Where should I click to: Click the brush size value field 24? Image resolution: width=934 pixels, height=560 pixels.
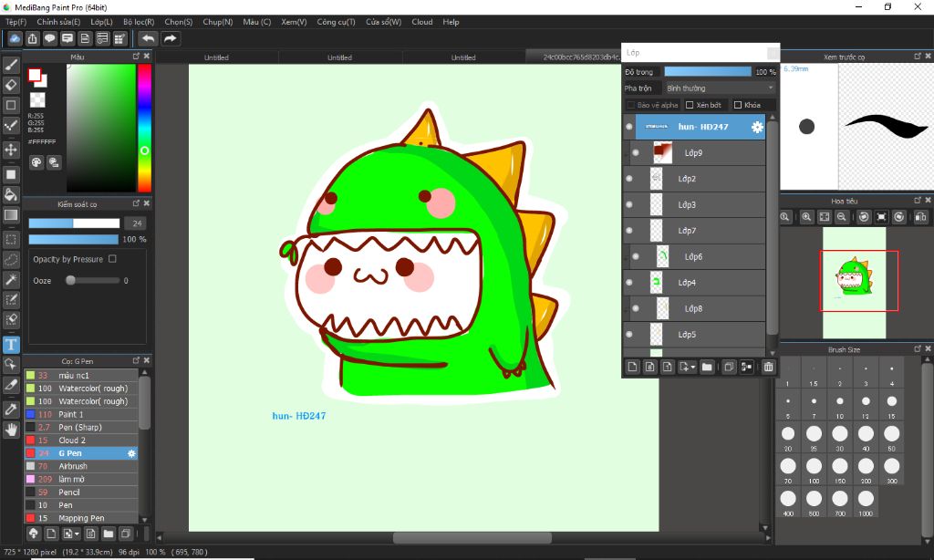click(x=136, y=223)
